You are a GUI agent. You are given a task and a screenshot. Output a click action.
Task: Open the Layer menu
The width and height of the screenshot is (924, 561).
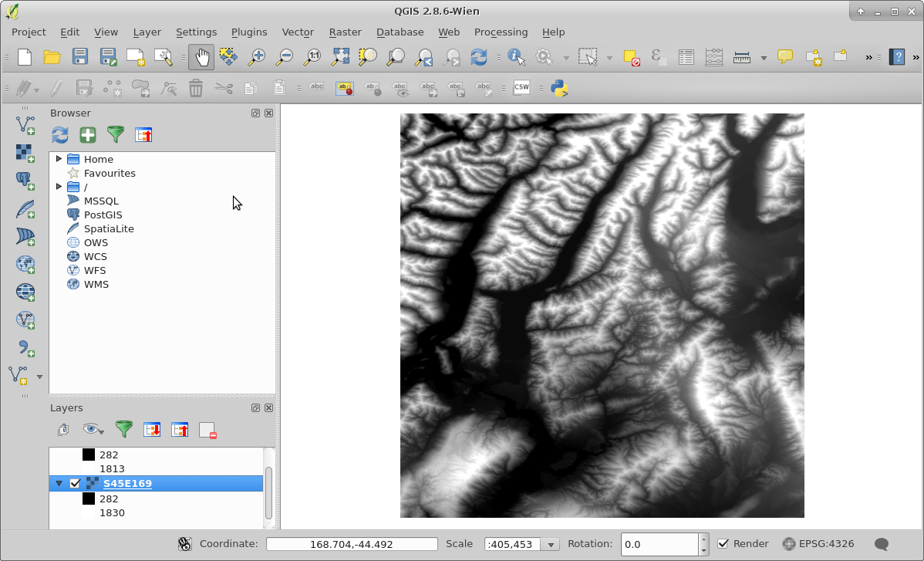(147, 32)
